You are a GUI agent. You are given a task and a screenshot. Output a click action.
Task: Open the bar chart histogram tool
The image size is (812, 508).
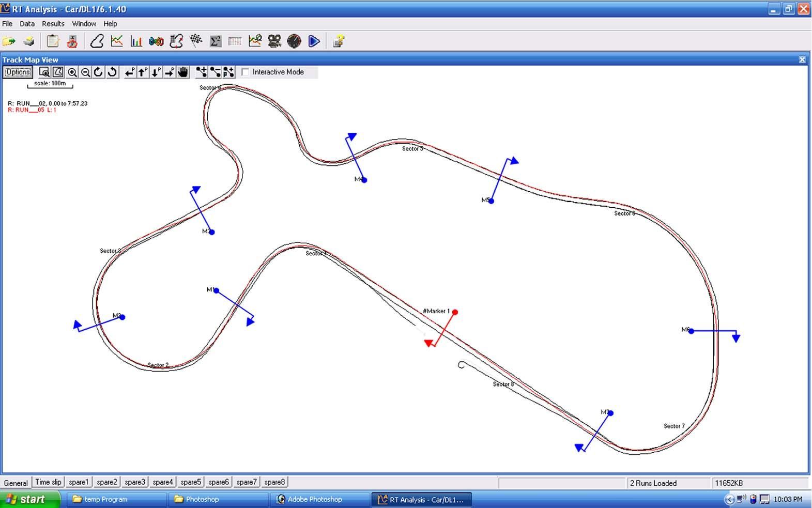(136, 41)
